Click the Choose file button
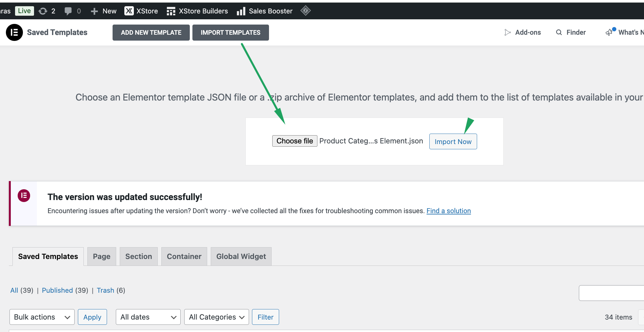644x332 pixels. pos(295,141)
